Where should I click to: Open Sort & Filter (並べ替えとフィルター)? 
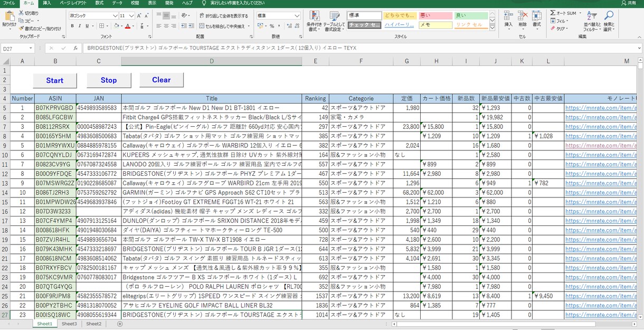point(592,21)
